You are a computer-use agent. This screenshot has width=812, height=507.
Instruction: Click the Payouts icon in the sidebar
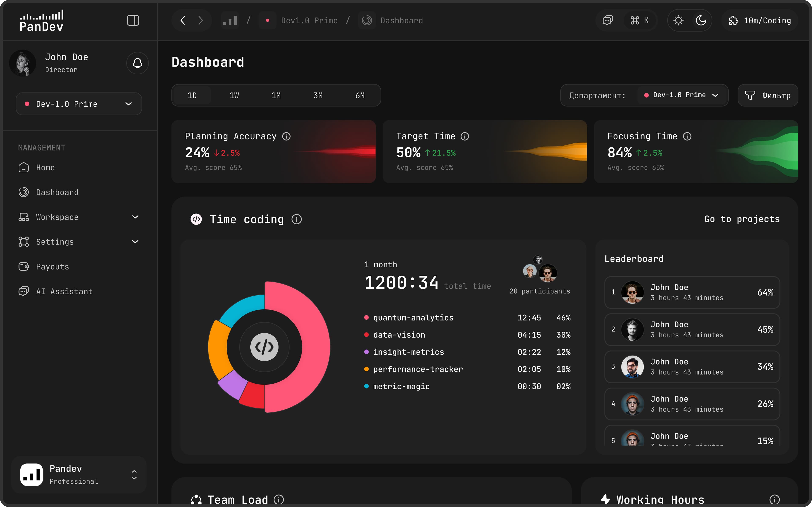[x=23, y=267]
